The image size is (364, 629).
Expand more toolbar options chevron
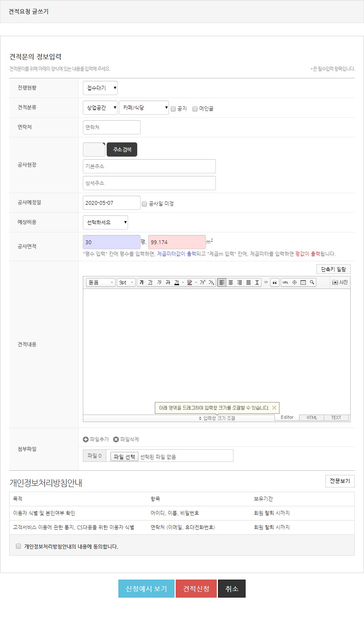click(x=266, y=282)
